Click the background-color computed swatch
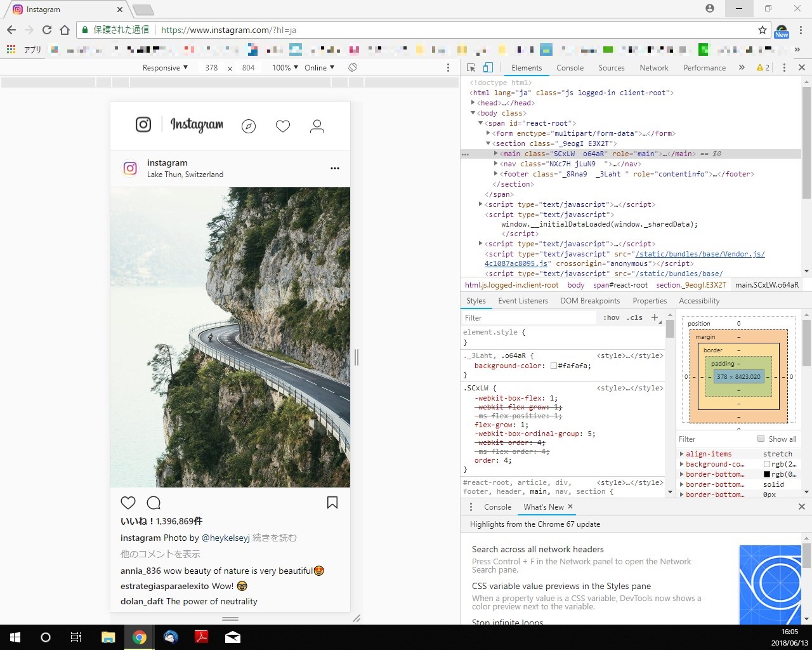The height and width of the screenshot is (650, 812). coord(767,464)
